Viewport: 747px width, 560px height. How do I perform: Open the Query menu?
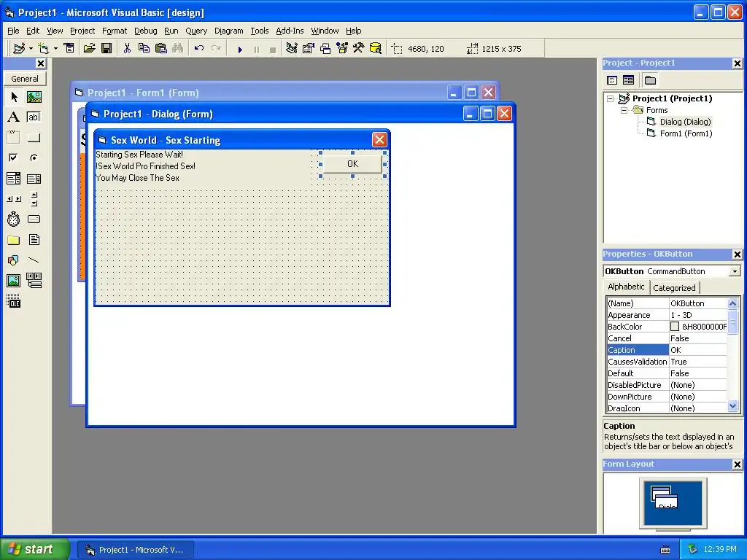click(x=196, y=31)
